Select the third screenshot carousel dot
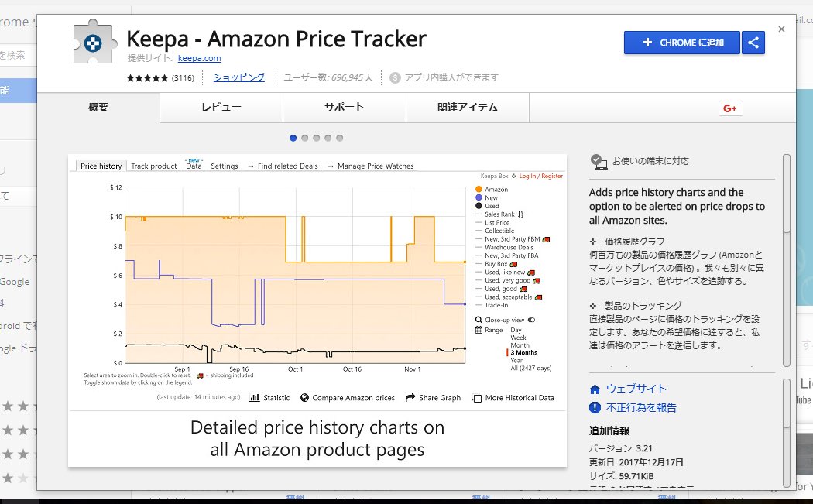The height and width of the screenshot is (504, 813). click(x=316, y=138)
